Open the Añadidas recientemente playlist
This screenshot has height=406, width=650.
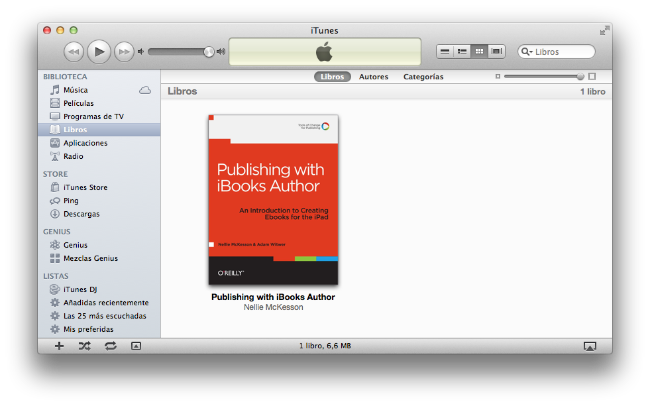[x=105, y=303]
